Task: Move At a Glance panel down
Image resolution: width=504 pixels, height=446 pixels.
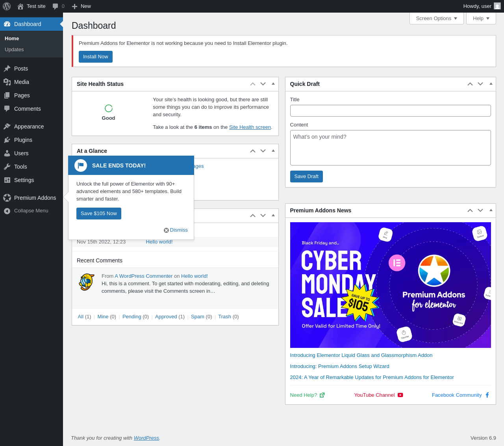Action: click(x=263, y=151)
